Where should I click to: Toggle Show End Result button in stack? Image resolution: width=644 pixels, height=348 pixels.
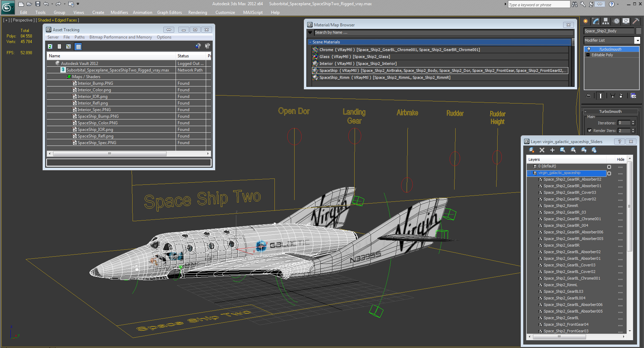tap(600, 96)
